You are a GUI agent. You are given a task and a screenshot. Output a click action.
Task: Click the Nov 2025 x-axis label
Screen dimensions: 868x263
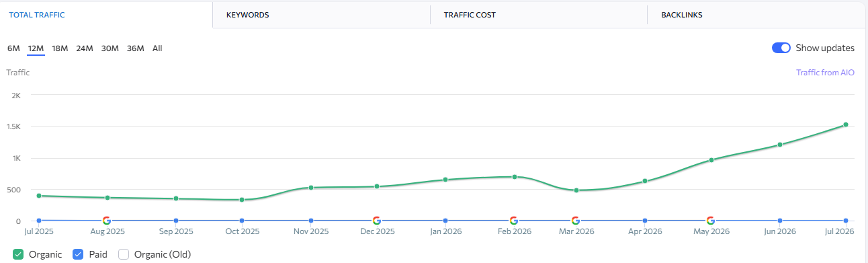(311, 231)
